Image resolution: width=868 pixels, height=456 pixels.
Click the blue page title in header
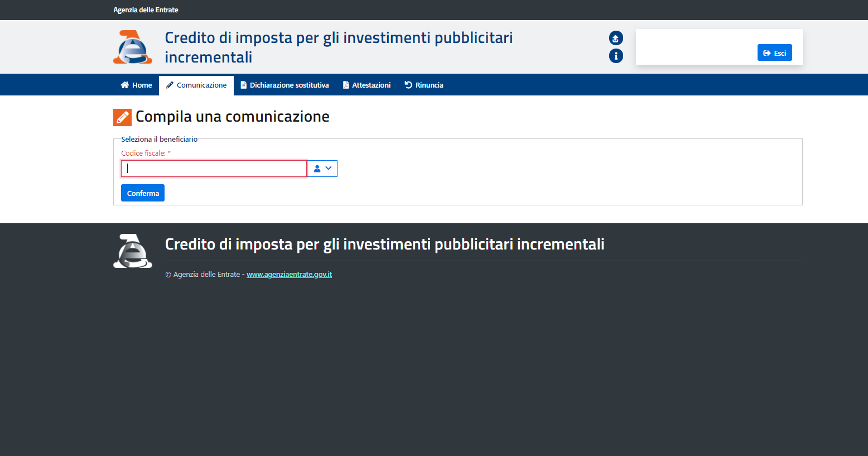(x=339, y=47)
